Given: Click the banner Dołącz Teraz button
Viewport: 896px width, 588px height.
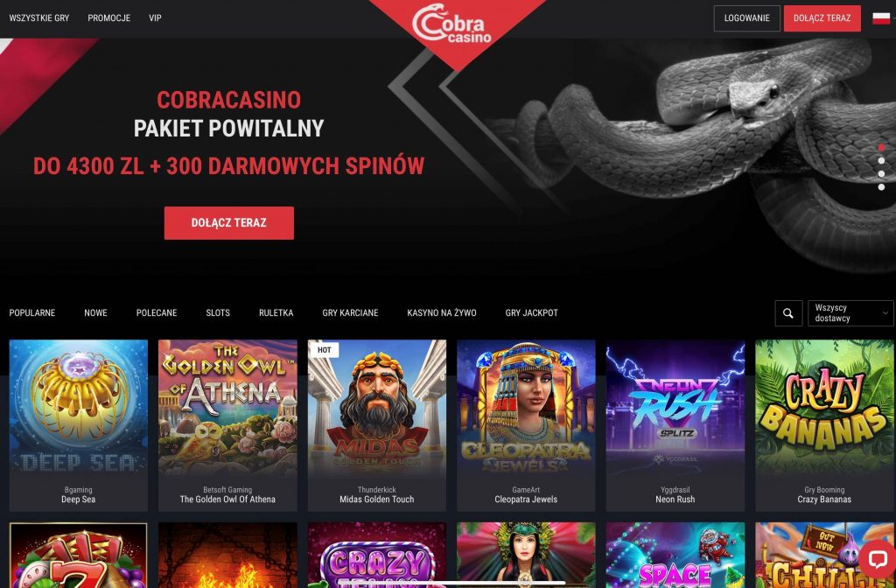Looking at the screenshot, I should [x=229, y=223].
